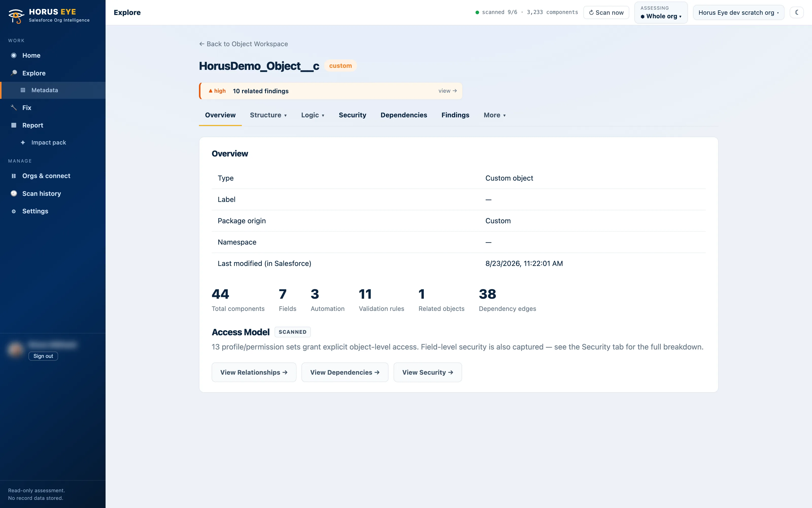Click the refresh icon in Scan now
Viewport: 812px width, 508px height.
[x=591, y=12]
